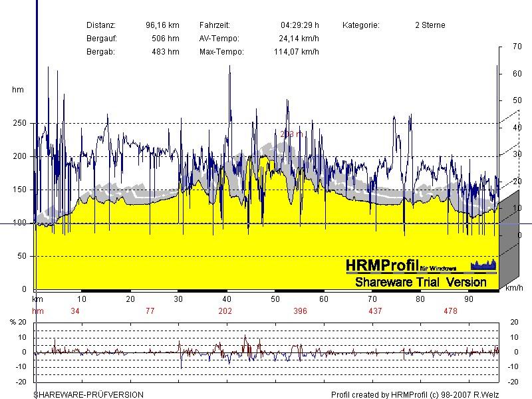The height and width of the screenshot is (399, 532).
Task: Click the SHAREWARE-PRÜFVERSION footer text
Action: (88, 394)
